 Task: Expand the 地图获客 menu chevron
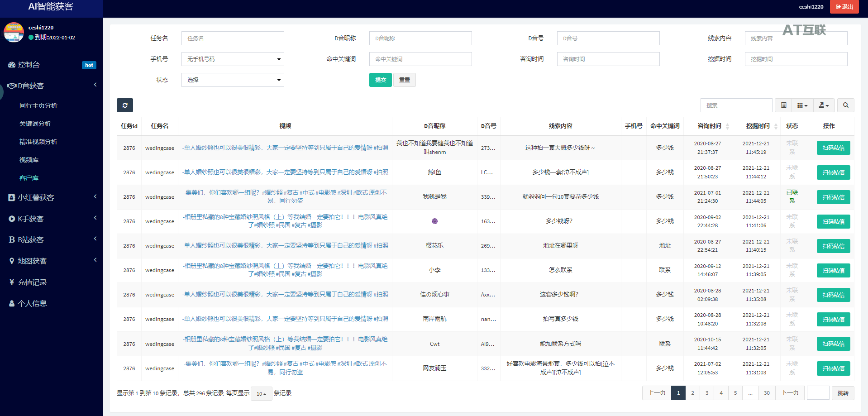(x=95, y=260)
